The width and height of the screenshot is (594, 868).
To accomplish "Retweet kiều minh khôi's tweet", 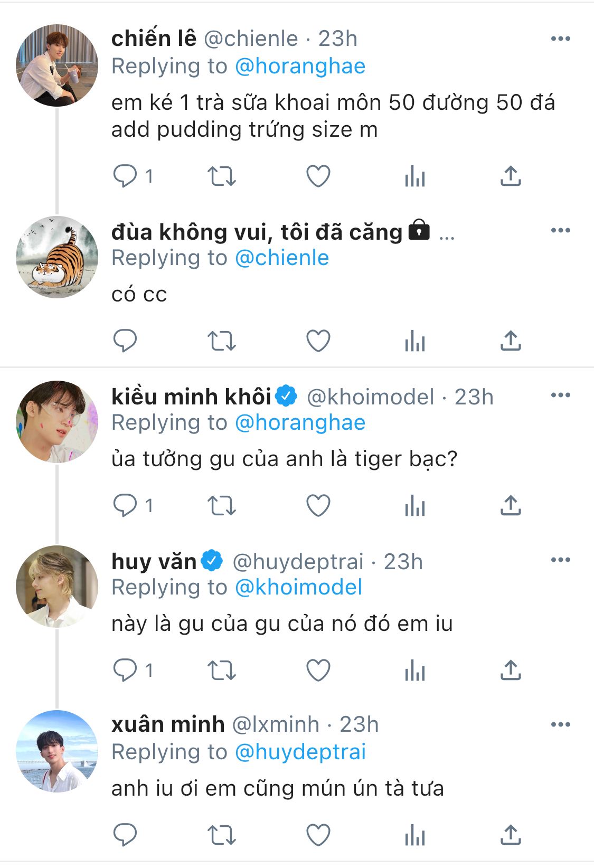I will 221,506.
